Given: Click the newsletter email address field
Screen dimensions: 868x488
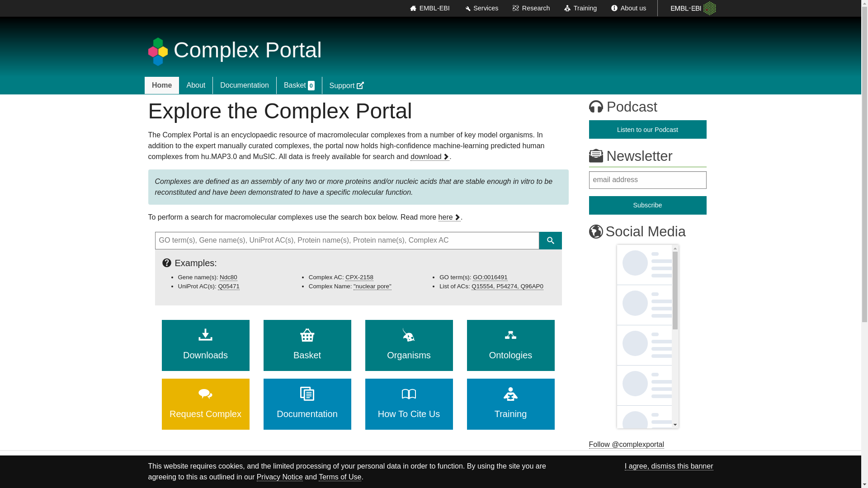Looking at the screenshot, I should tap(647, 180).
